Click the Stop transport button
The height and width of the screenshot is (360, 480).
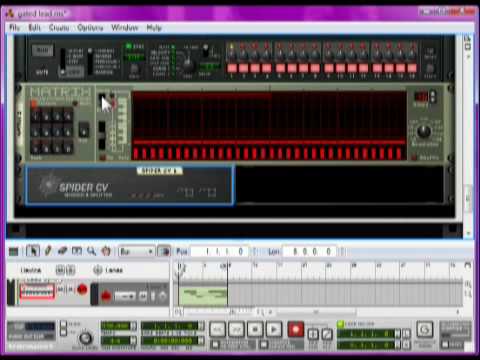[x=255, y=330]
